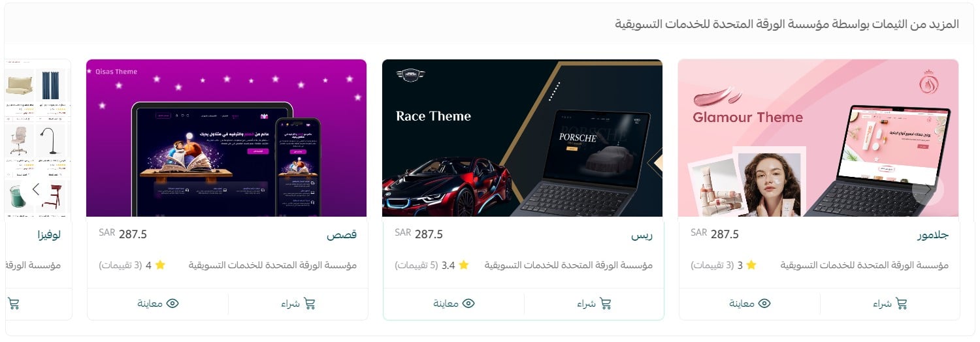Click the cart icon on Lofiza card

tap(13, 303)
